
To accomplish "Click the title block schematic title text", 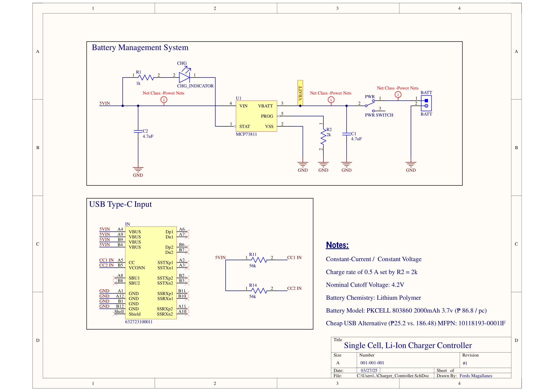I will 408,345.
